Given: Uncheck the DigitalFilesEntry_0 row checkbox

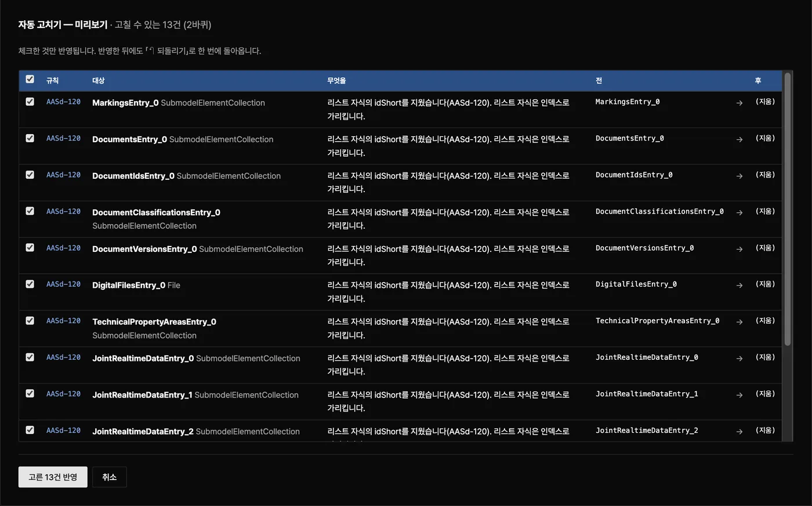Looking at the screenshot, I should [x=30, y=284].
